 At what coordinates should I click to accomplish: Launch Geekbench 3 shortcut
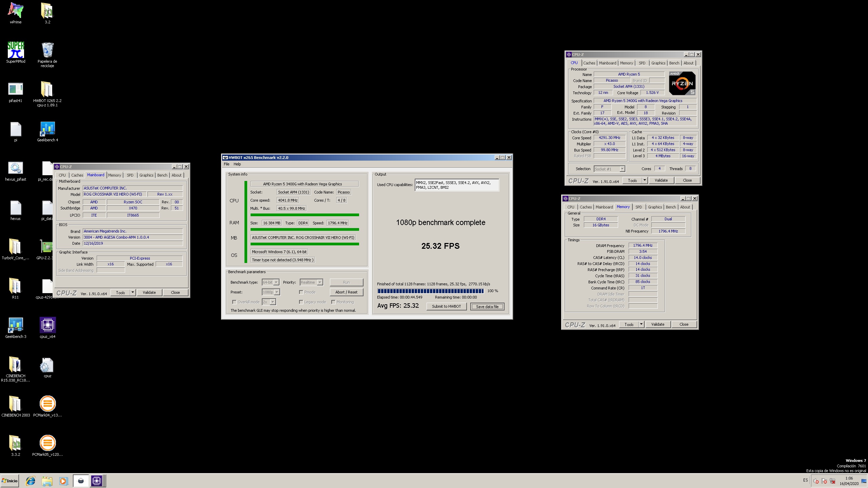coord(16,328)
